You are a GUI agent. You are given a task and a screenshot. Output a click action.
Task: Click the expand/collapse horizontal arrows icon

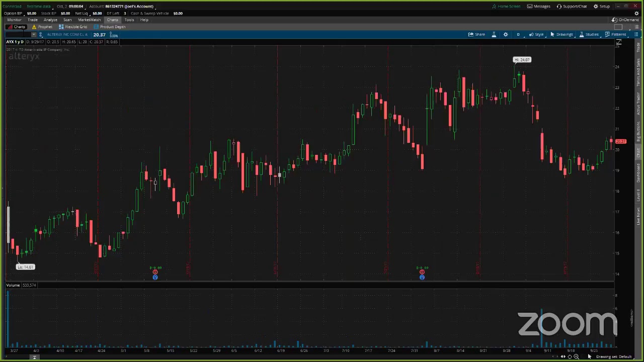pos(563,356)
